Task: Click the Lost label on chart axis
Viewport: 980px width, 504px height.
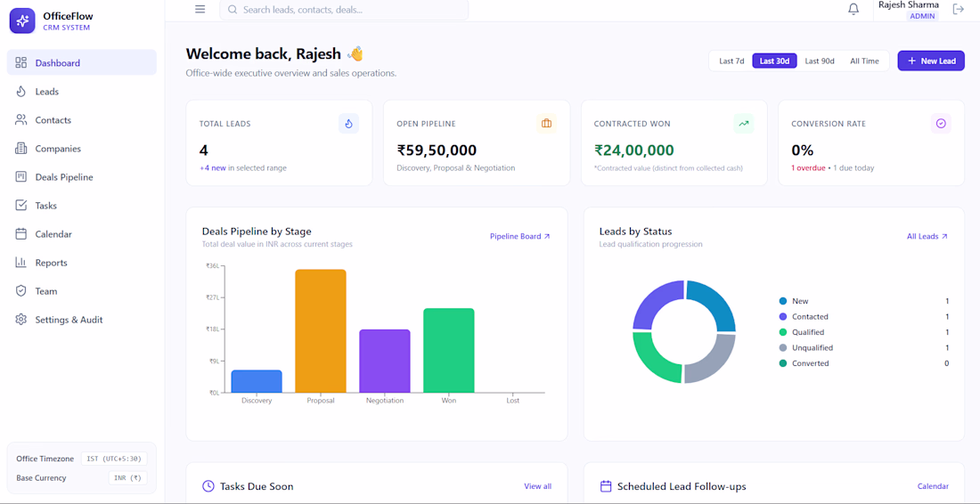Action: 512,401
